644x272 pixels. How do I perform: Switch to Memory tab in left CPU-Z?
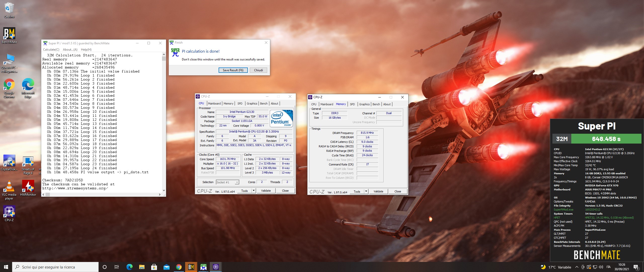(228, 104)
